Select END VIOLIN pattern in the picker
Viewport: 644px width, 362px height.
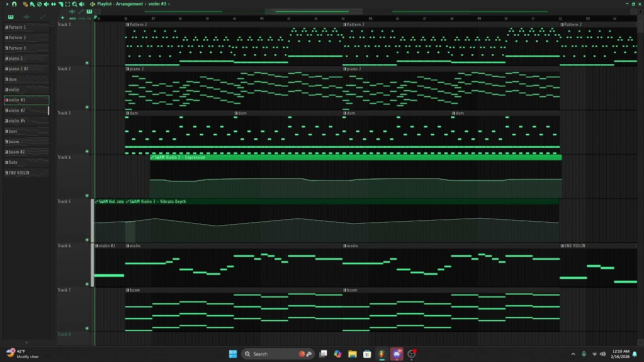pos(27,173)
